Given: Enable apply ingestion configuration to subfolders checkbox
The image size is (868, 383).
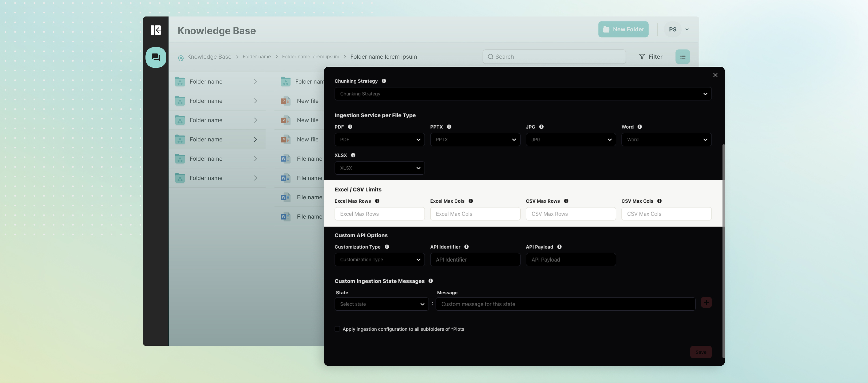Looking at the screenshot, I should click(x=337, y=329).
